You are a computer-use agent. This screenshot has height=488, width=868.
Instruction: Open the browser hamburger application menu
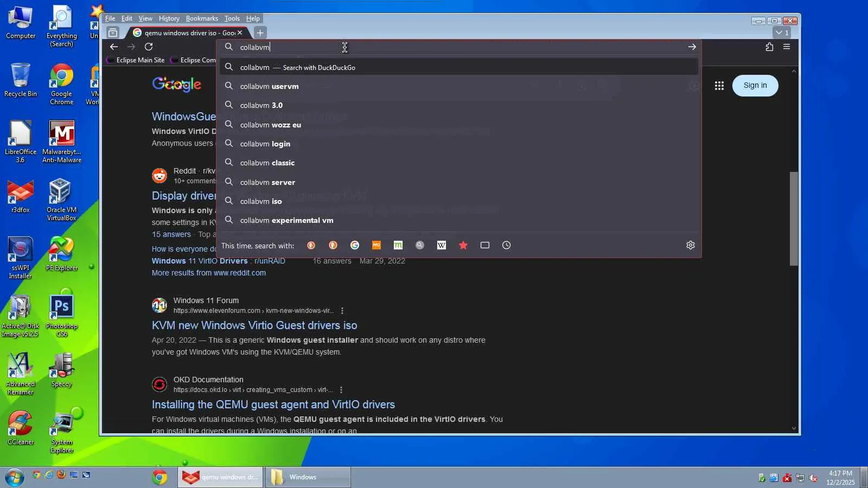(x=787, y=47)
